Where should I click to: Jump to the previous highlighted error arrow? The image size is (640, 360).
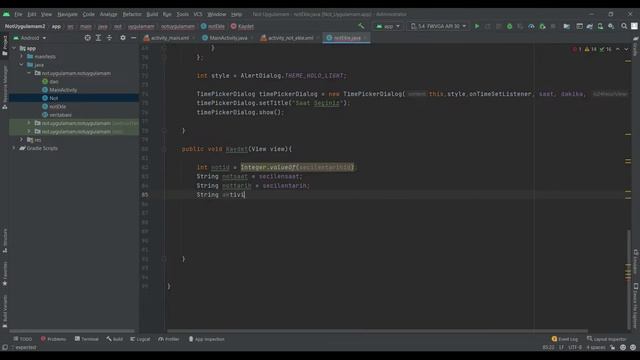coord(618,49)
